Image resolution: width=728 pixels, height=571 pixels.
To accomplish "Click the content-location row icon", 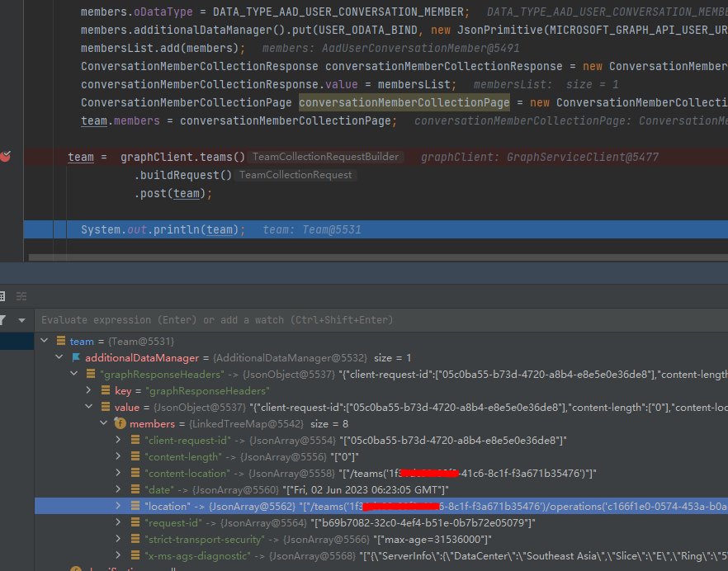I will click(135, 473).
